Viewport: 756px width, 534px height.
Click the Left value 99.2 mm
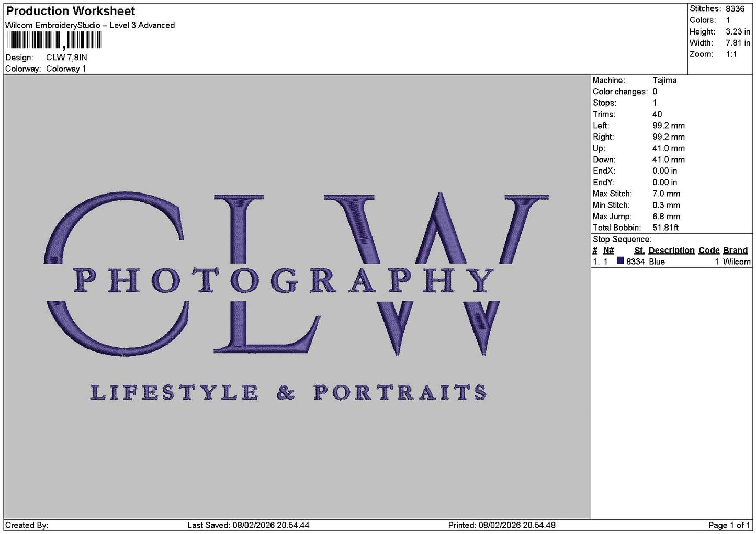tap(669, 126)
